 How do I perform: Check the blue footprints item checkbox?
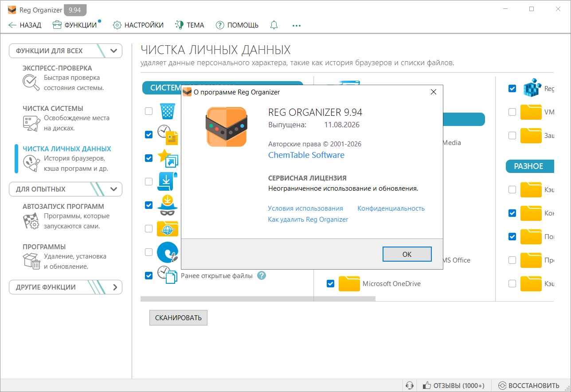click(x=149, y=252)
